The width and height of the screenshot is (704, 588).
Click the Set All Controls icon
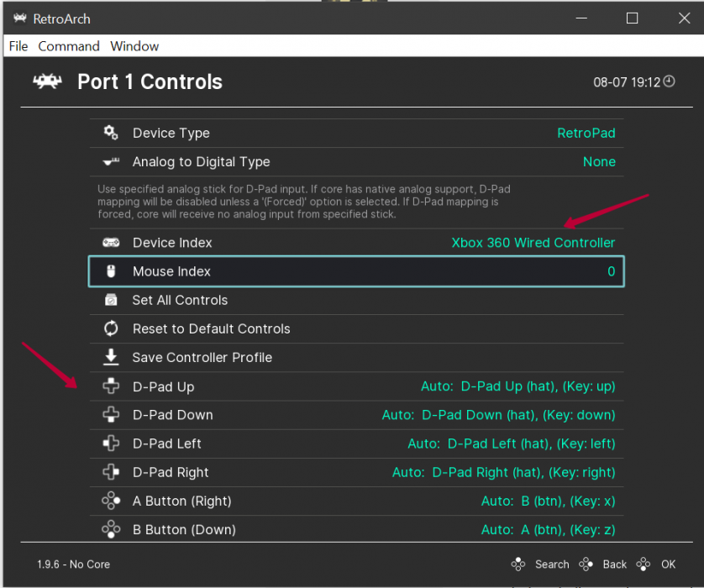click(x=111, y=300)
